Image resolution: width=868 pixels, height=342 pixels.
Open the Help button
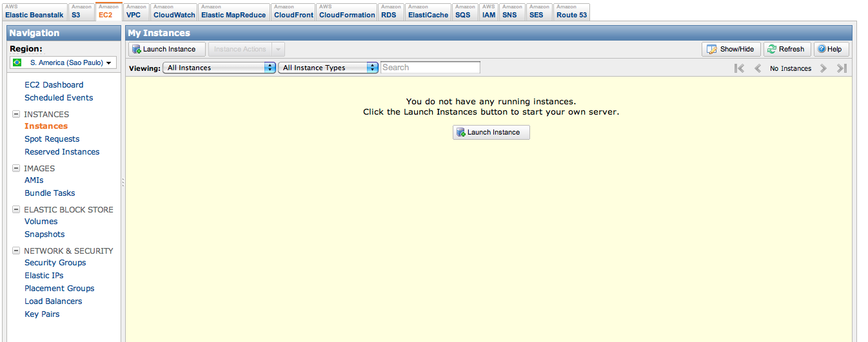point(831,49)
